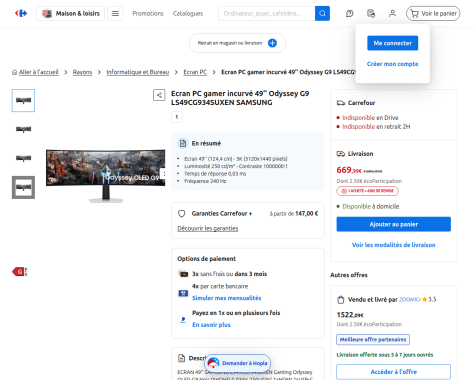
Task: Click Meilleure offre partenaires badge
Action: coord(373,339)
